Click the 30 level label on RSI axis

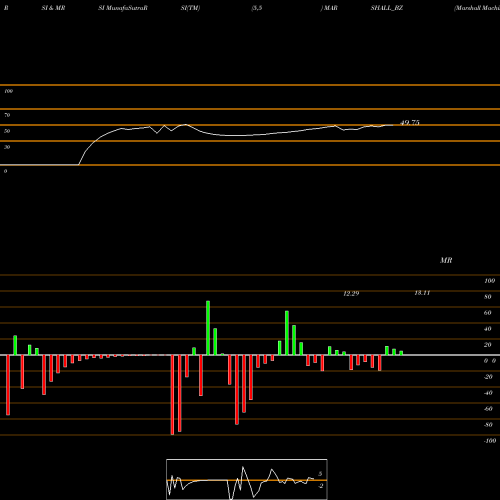click(7, 147)
